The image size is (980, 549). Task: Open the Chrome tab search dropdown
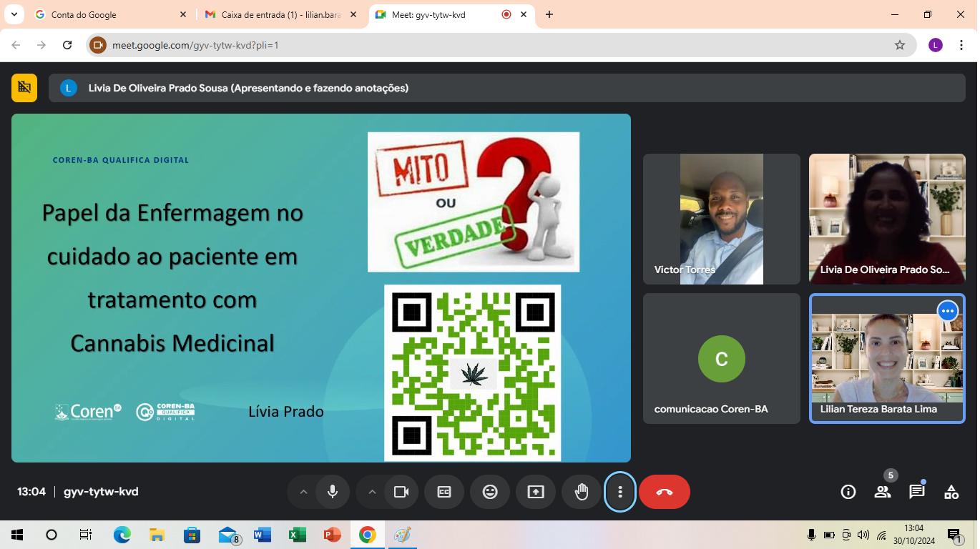pyautogui.click(x=14, y=14)
